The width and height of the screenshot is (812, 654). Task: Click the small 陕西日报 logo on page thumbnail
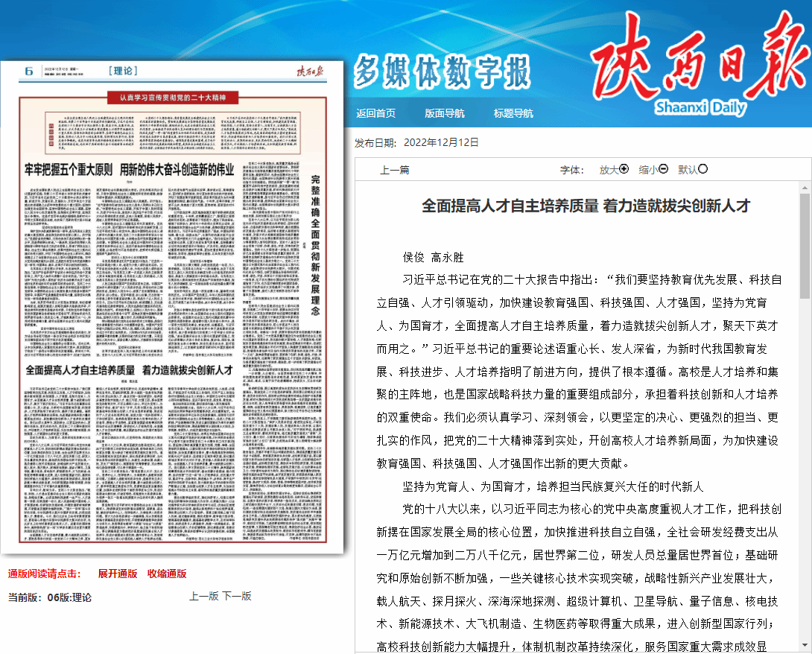[x=310, y=72]
